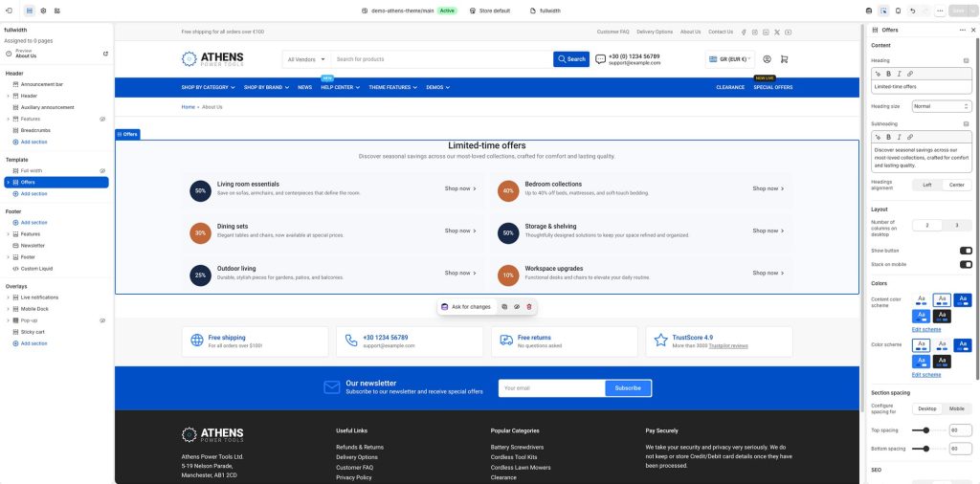Close the Offers settings panel
Image resolution: width=980 pixels, height=484 pixels.
pos(971,30)
